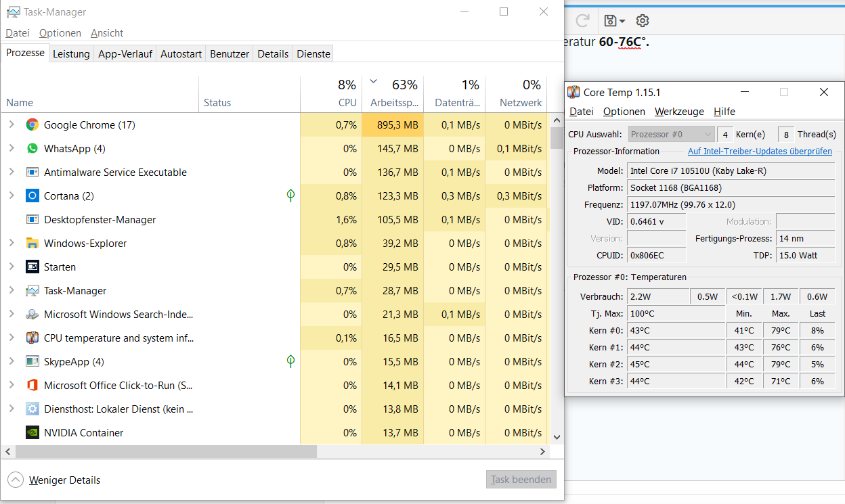Click the Cortana green leaf status icon
Image resolution: width=845 pixels, height=504 pixels.
click(x=290, y=196)
